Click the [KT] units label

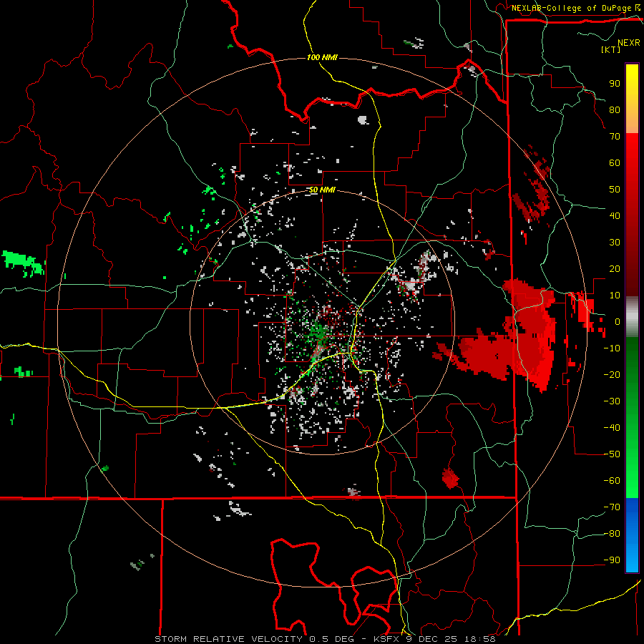[x=611, y=49]
